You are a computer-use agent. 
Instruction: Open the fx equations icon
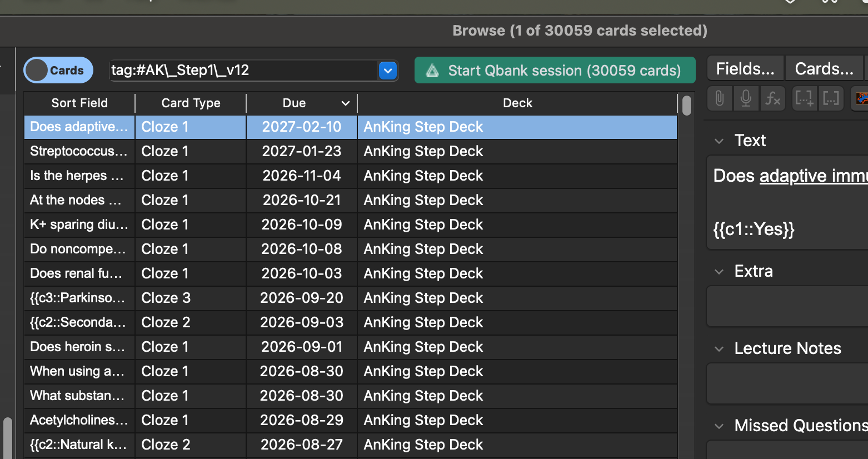(x=772, y=99)
